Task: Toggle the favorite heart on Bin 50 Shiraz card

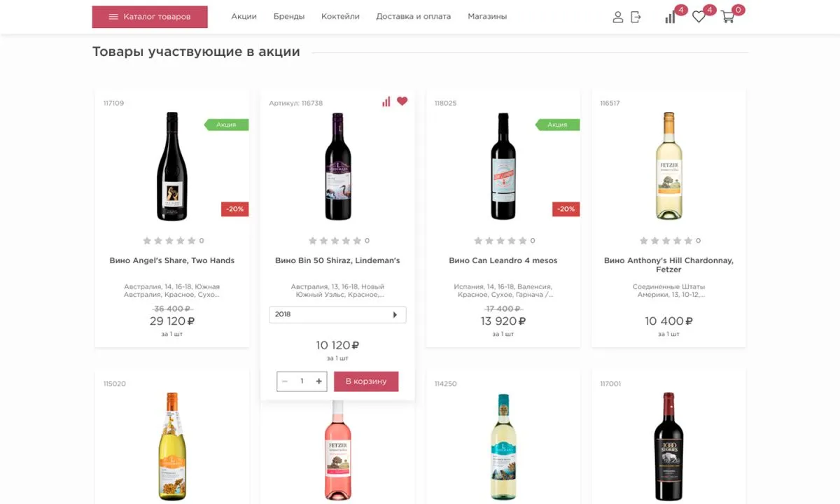Action: (x=402, y=101)
